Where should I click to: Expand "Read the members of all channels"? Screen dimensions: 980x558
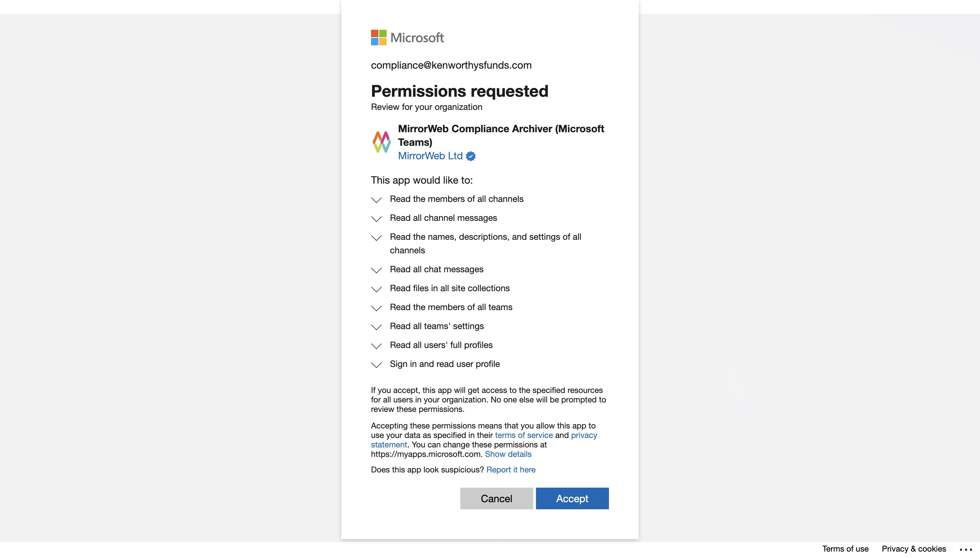click(x=376, y=200)
